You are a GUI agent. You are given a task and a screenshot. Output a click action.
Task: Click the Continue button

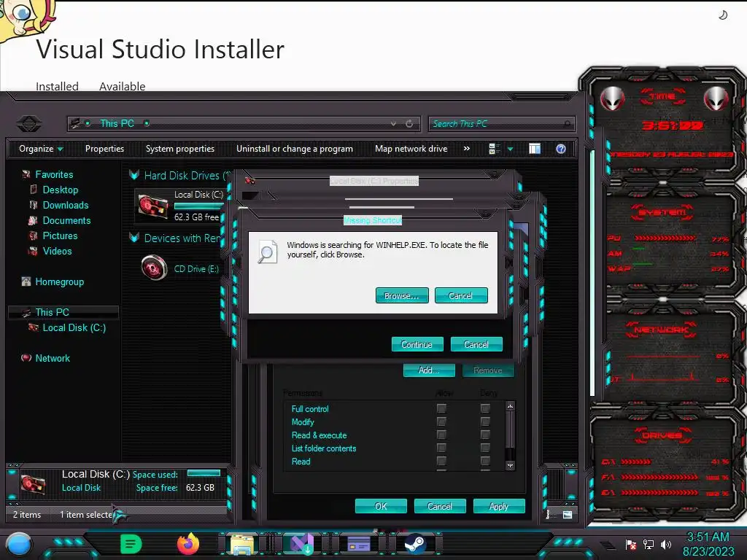417,344
